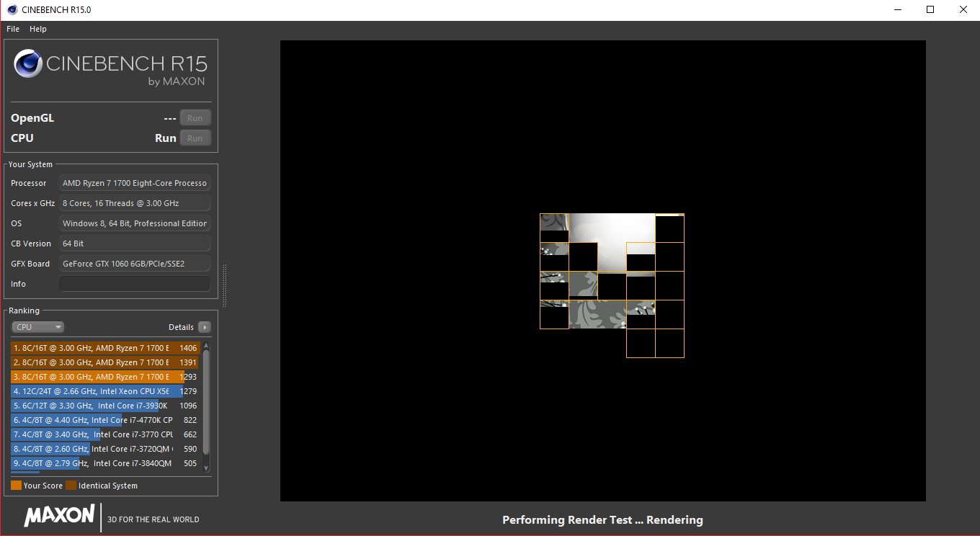The image size is (980, 536).
Task: Click the Cores x GHz value field
Action: coord(135,203)
